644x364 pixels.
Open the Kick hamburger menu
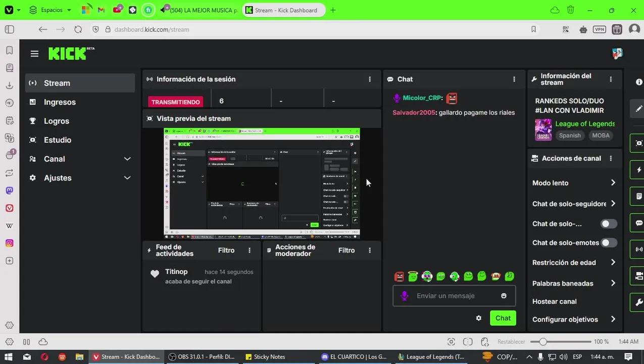point(34,54)
